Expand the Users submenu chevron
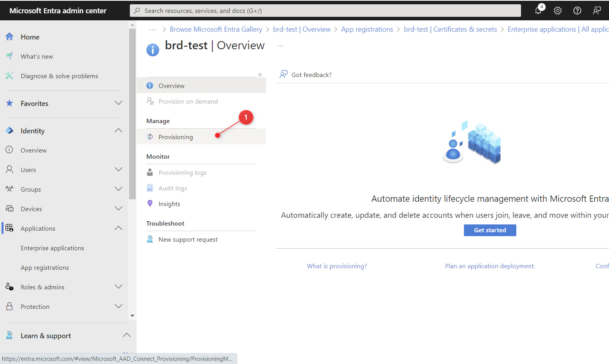The width and height of the screenshot is (609, 364). 119,170
